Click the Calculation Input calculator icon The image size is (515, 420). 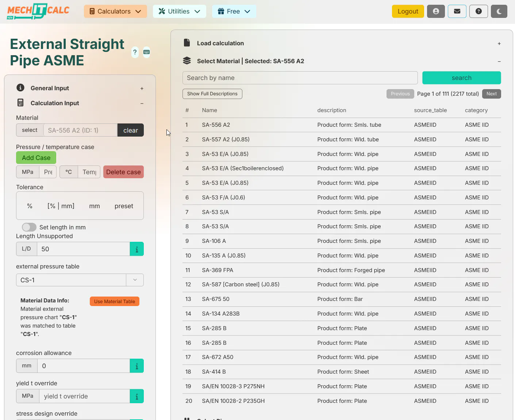[x=20, y=103]
